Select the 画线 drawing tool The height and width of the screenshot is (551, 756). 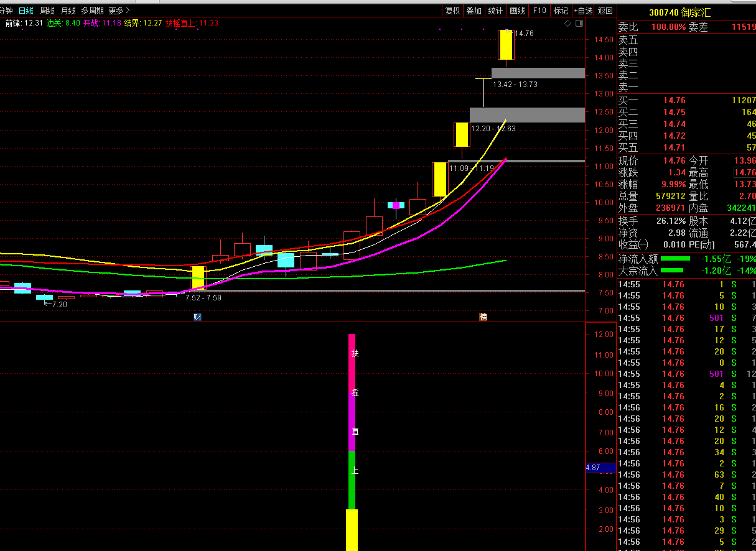click(x=517, y=11)
